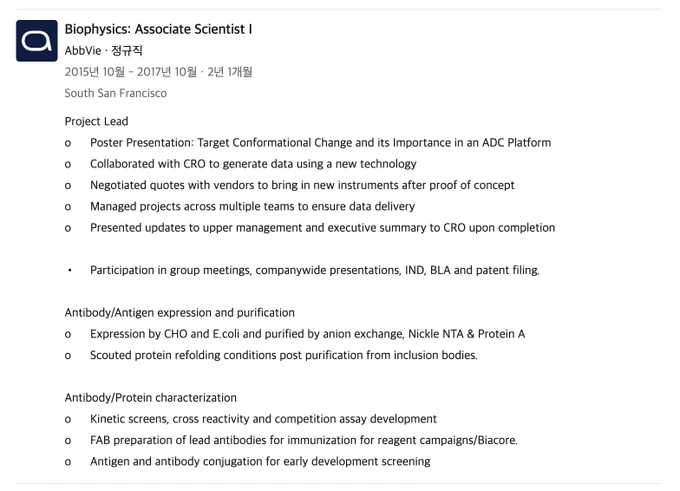The width and height of the screenshot is (680, 491).
Task: Click the AbbVie company name text
Action: click(x=83, y=51)
